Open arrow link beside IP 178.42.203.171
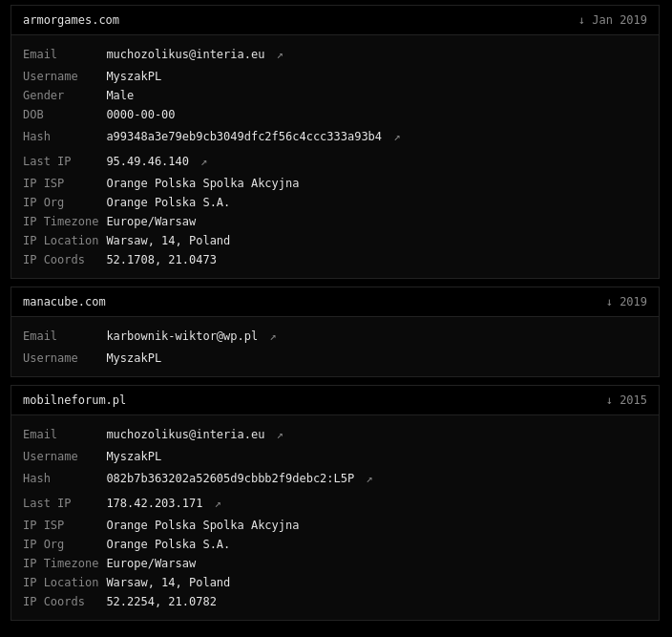This screenshot has height=637, width=672. pos(218,504)
